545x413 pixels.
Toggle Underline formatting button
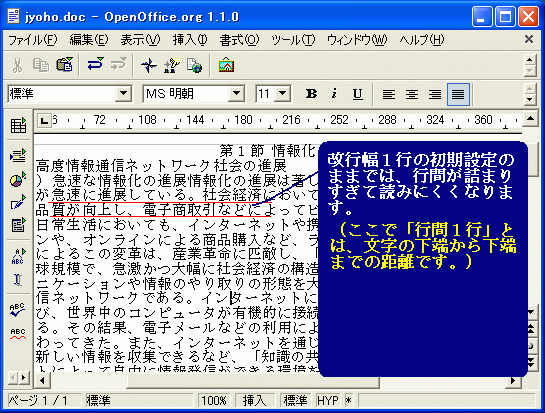pyautogui.click(x=357, y=94)
